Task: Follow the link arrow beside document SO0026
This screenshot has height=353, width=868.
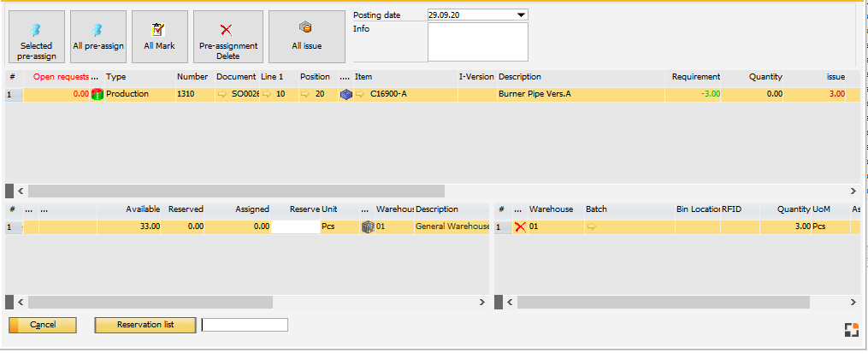Action: point(222,94)
